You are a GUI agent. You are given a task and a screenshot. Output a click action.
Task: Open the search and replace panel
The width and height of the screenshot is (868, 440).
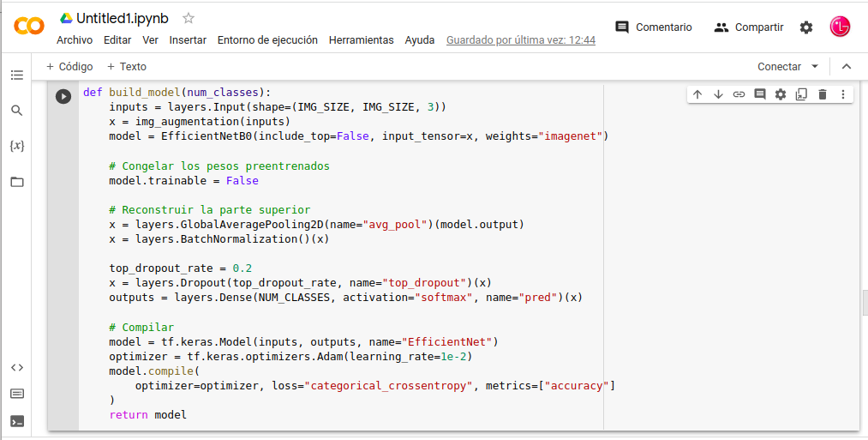17,111
